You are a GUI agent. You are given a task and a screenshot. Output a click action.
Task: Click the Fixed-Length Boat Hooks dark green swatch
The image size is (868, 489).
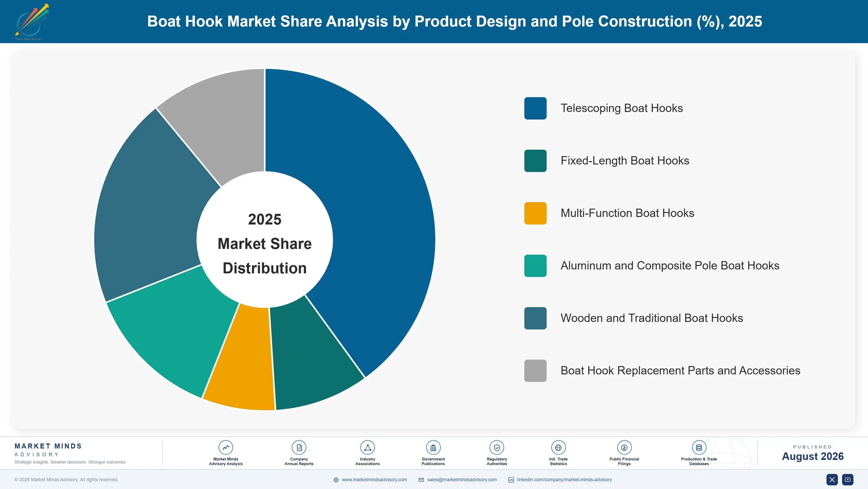pyautogui.click(x=535, y=161)
